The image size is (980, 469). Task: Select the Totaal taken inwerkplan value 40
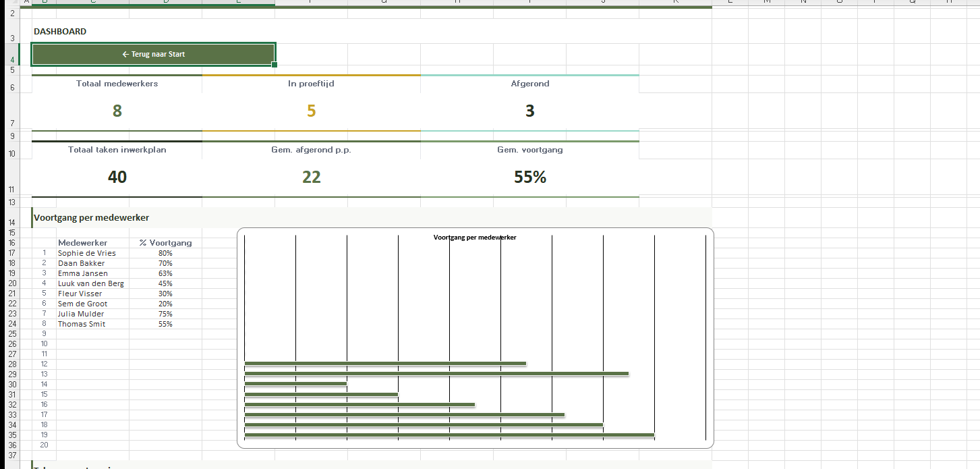pyautogui.click(x=117, y=177)
